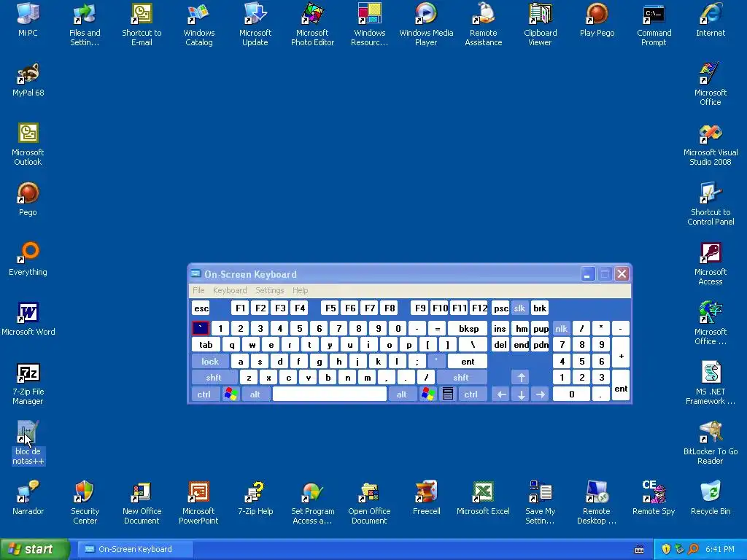Screen dimensions: 747x560
Task: Click the security shield tray icon
Action: point(666,549)
